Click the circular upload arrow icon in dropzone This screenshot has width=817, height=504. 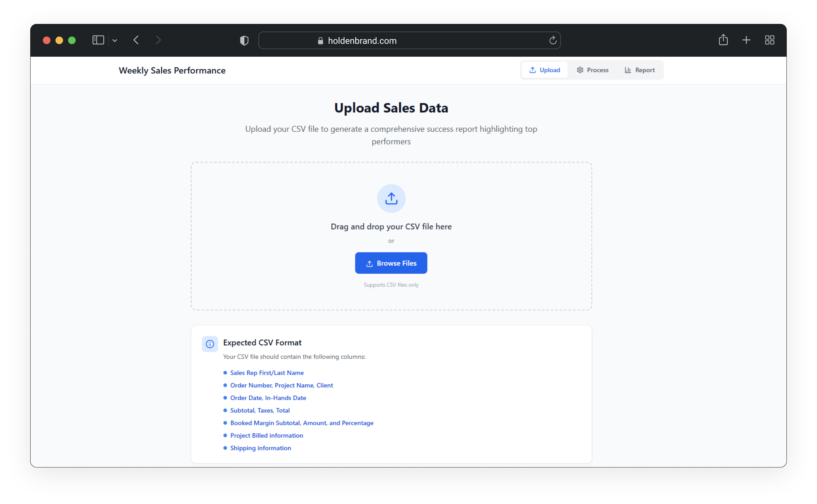(391, 198)
